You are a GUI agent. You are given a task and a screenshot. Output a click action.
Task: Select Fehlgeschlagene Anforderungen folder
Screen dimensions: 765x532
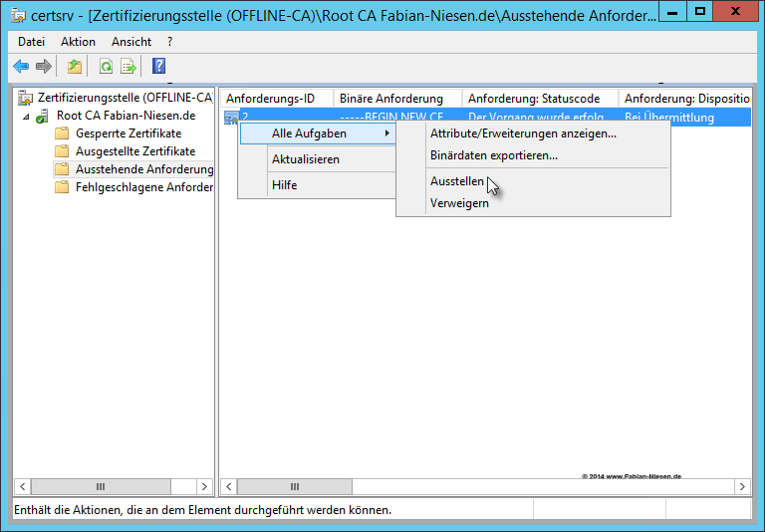[143, 187]
